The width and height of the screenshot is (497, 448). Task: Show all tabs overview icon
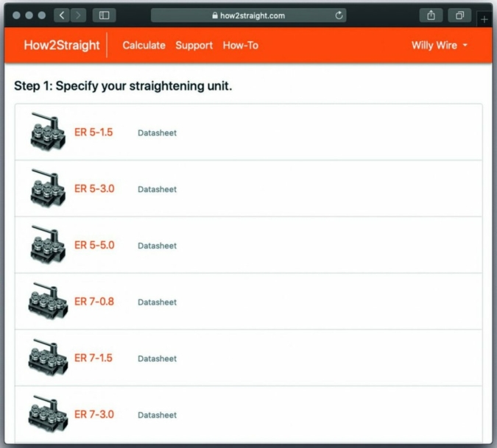click(x=459, y=15)
